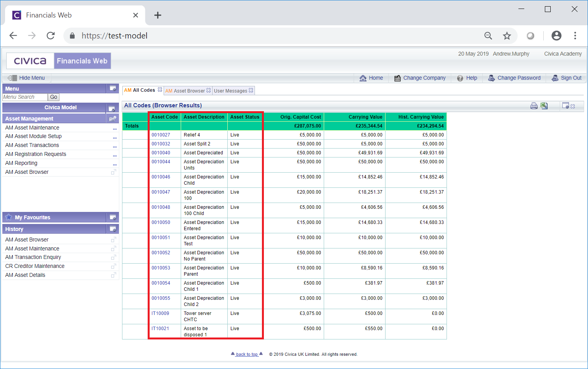Screen dimensions: 588x369
Task: Go to Home in top toolbar
Action: click(x=371, y=78)
